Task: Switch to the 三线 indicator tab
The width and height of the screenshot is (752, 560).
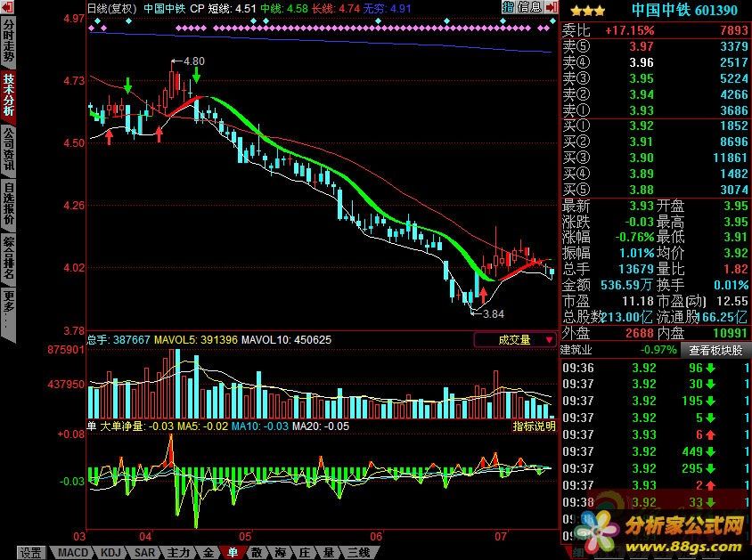Action: pos(358,553)
